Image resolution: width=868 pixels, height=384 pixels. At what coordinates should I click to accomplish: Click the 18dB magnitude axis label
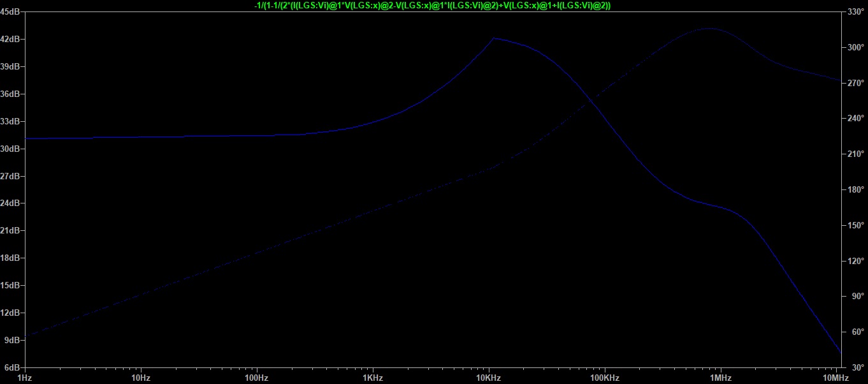(11, 258)
